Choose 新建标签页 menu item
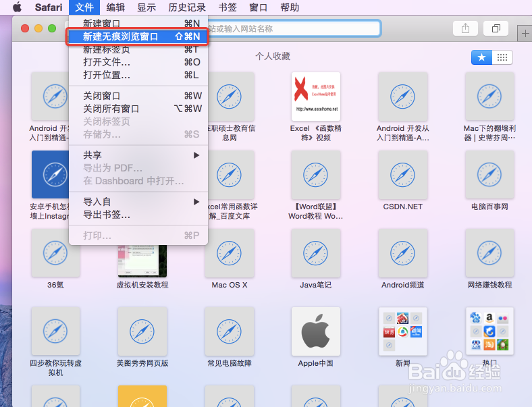 (x=138, y=49)
